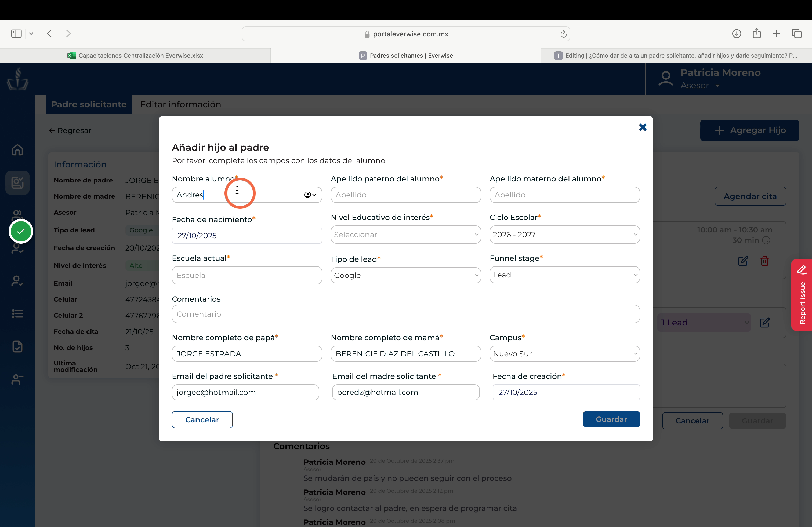Click the Safari sidebar toggle icon
Viewport: 812px width, 527px height.
tap(16, 33)
